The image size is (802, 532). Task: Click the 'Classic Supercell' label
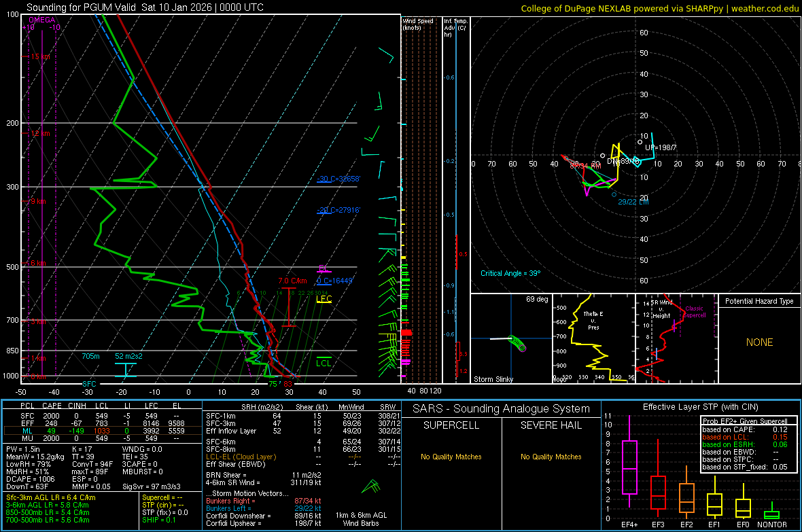(695, 312)
